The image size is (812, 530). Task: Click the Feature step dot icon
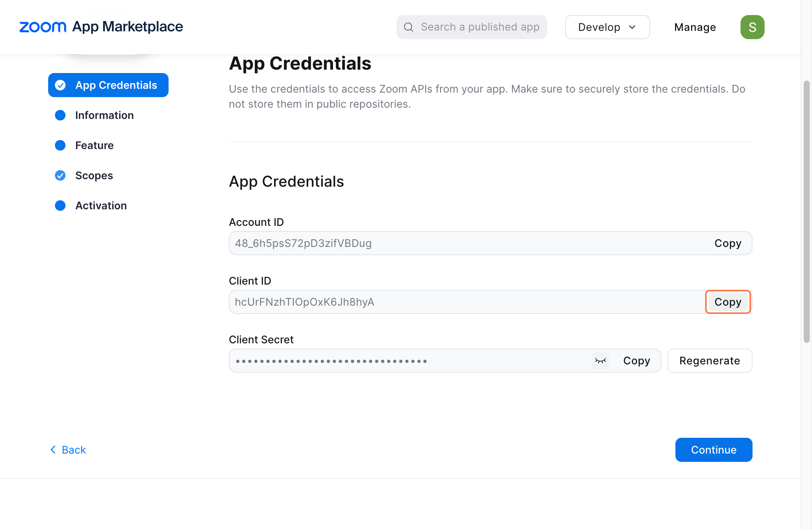(x=60, y=145)
